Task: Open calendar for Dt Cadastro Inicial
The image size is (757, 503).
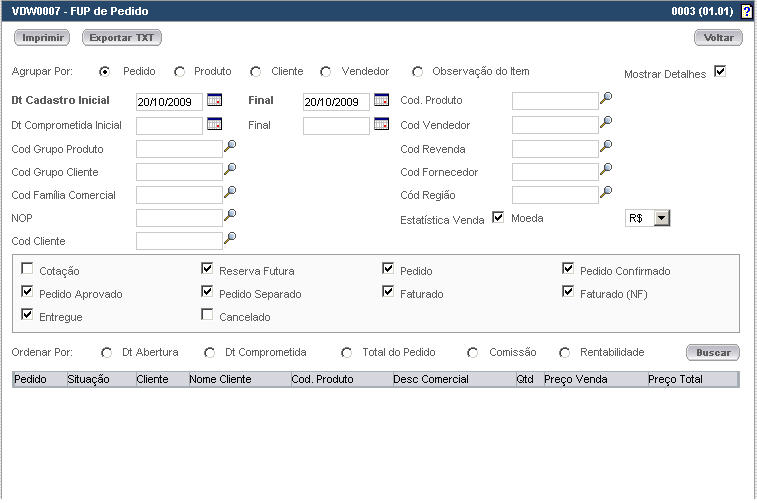Action: (214, 101)
